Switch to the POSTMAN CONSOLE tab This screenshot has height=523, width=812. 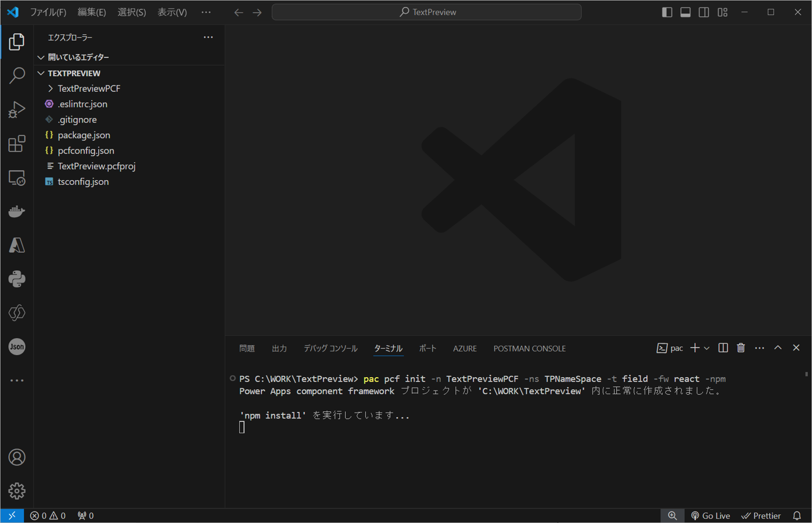click(530, 348)
